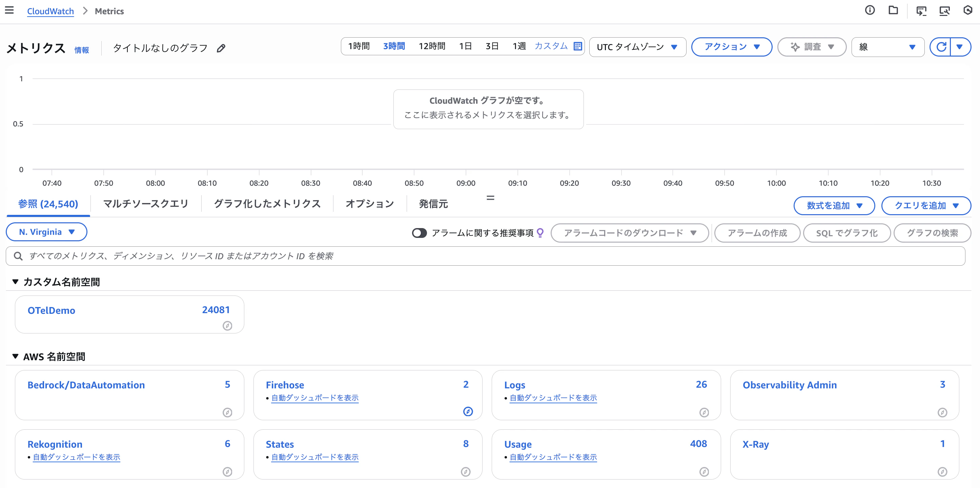Click the グラフの検索 button
The width and height of the screenshot is (980, 488).
tap(932, 233)
